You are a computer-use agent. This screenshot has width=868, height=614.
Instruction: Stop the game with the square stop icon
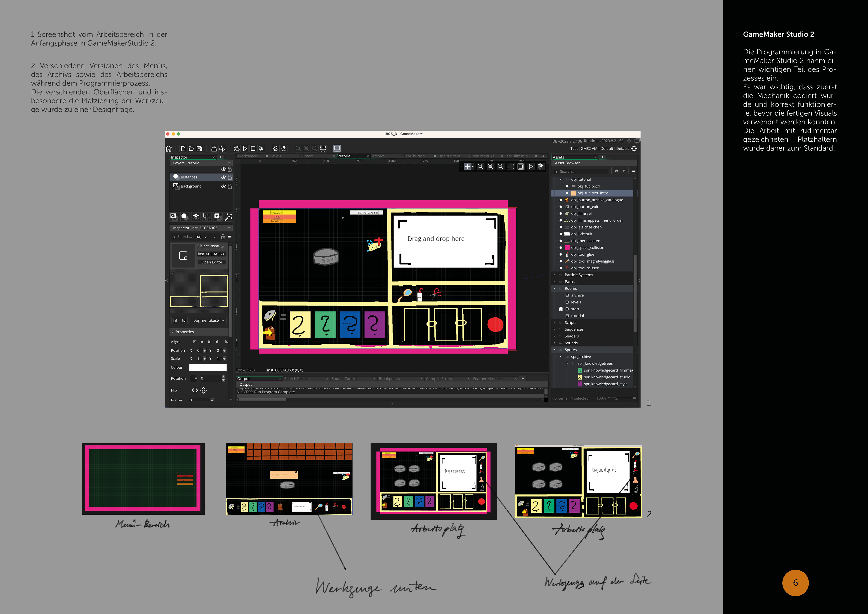point(253,149)
